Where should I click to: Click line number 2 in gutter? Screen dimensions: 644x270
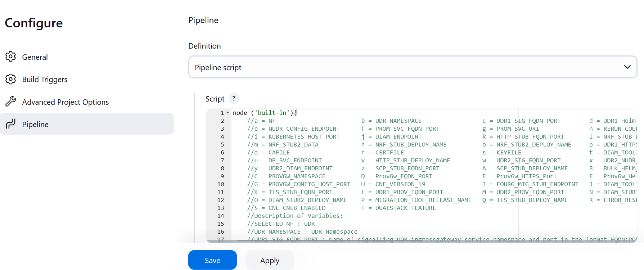pyautogui.click(x=222, y=121)
